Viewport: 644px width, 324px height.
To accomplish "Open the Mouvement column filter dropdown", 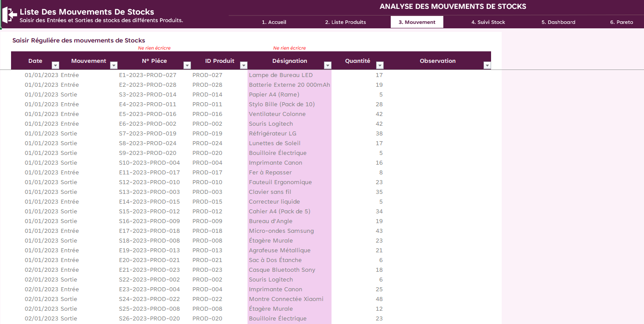I will point(114,66).
